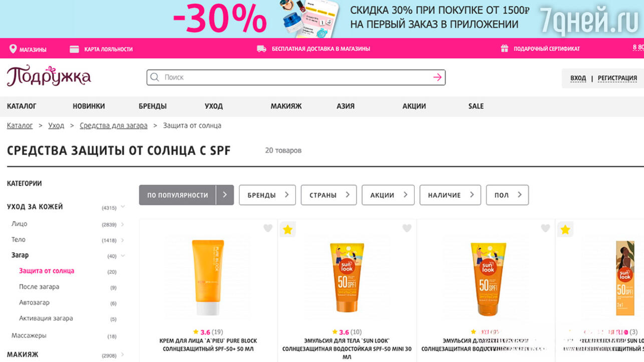This screenshot has height=362, width=644.
Task: Toggle heart on third sunscreen product
Action: (x=545, y=228)
